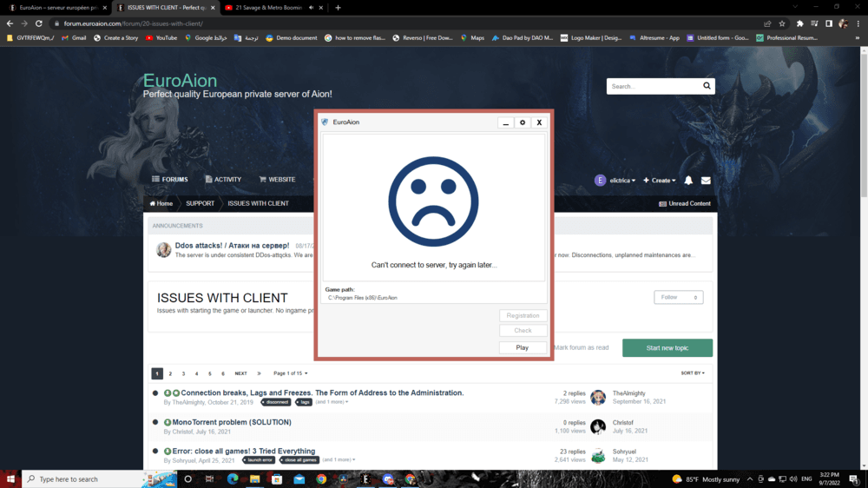Open the Create dropdown menu

[660, 181]
